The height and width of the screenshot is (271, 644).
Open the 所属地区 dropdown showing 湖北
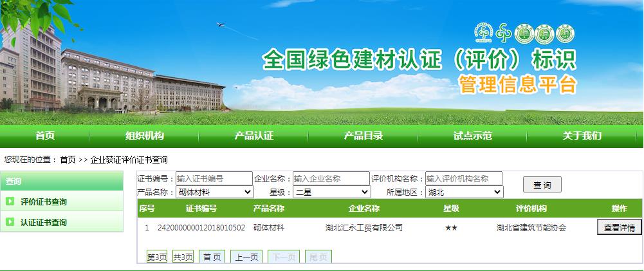pyautogui.click(x=464, y=192)
